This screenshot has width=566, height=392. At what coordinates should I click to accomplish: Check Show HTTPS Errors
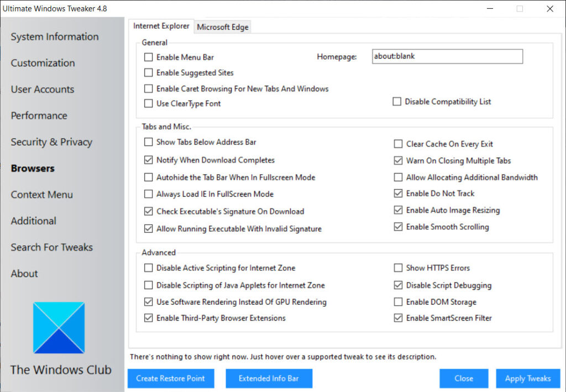pos(398,268)
